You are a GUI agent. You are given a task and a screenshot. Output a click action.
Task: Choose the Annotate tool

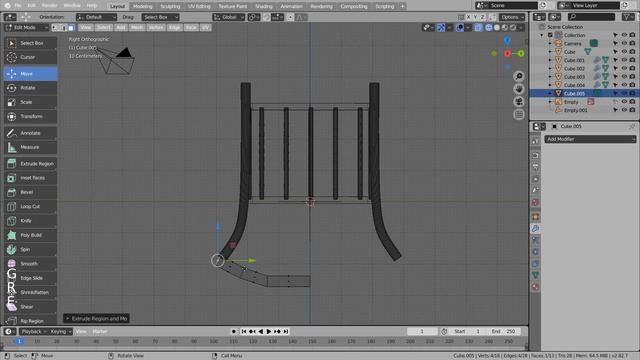(30, 133)
